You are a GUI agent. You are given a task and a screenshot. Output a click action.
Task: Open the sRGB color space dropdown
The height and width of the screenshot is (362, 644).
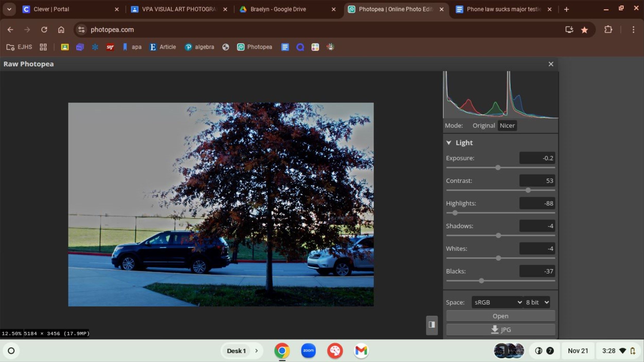coord(497,302)
